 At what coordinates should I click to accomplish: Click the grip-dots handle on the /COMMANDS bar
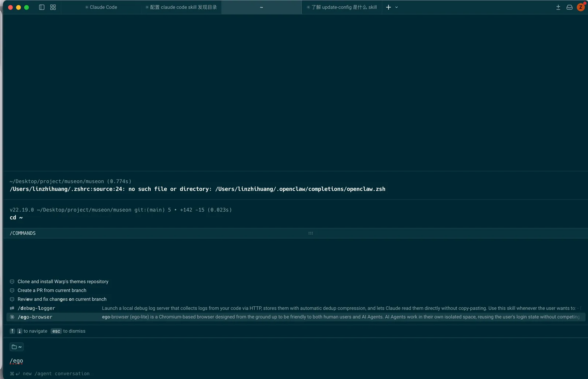[311, 233]
